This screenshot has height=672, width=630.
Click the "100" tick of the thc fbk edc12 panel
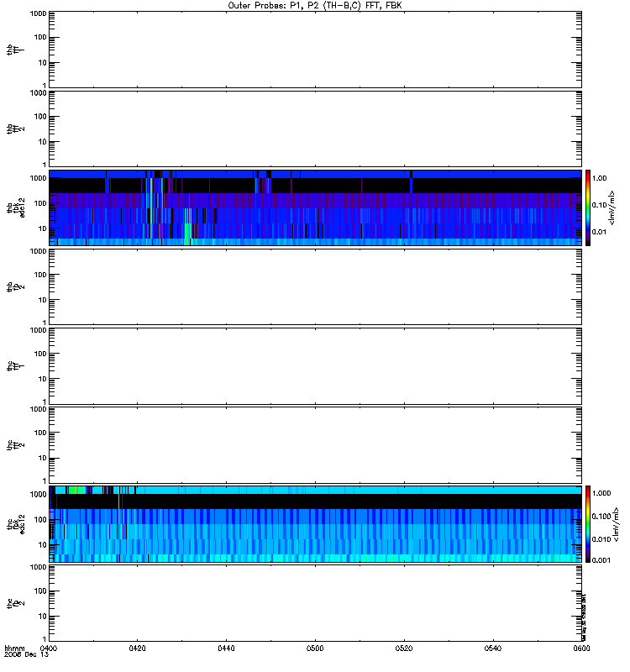click(40, 520)
